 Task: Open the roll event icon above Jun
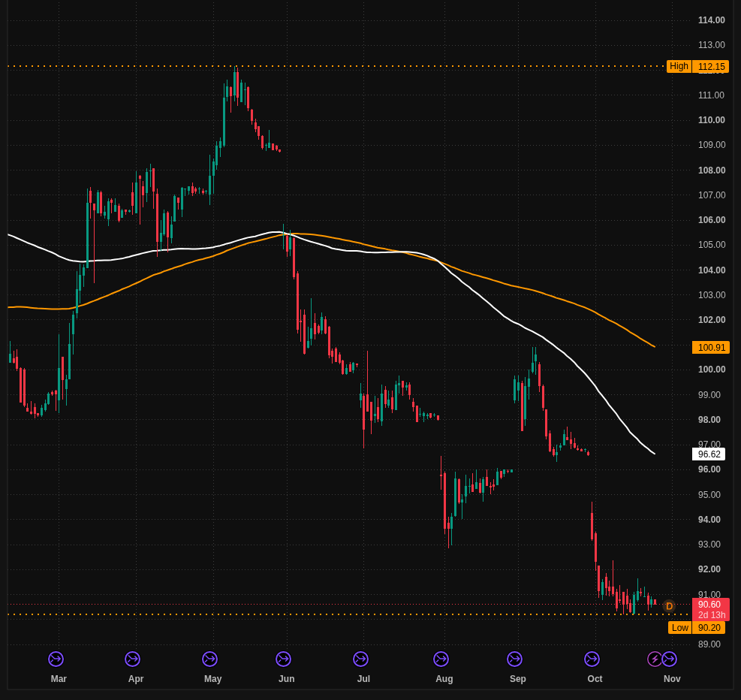[284, 659]
